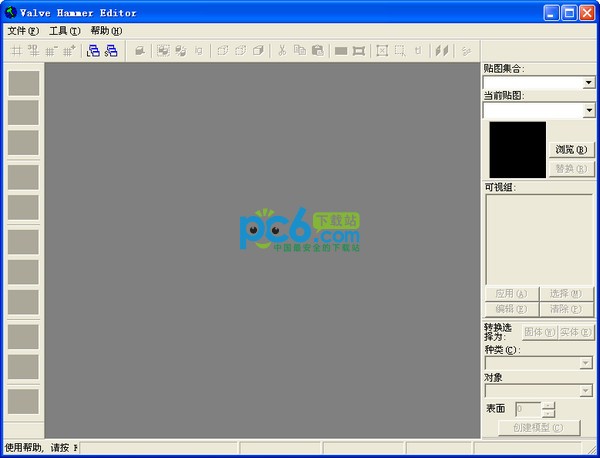This screenshot has width=600, height=458.
Task: Toggle the select-by-handles icon
Action: [382, 51]
